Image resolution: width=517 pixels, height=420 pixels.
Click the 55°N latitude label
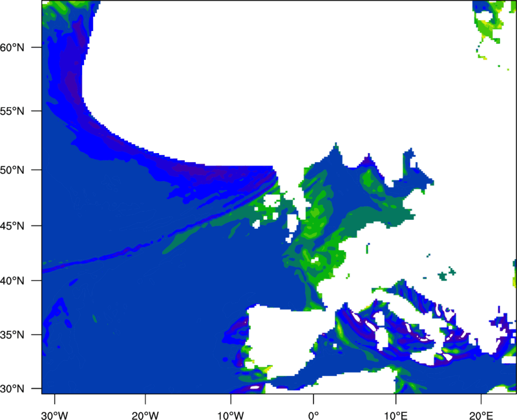(x=12, y=111)
